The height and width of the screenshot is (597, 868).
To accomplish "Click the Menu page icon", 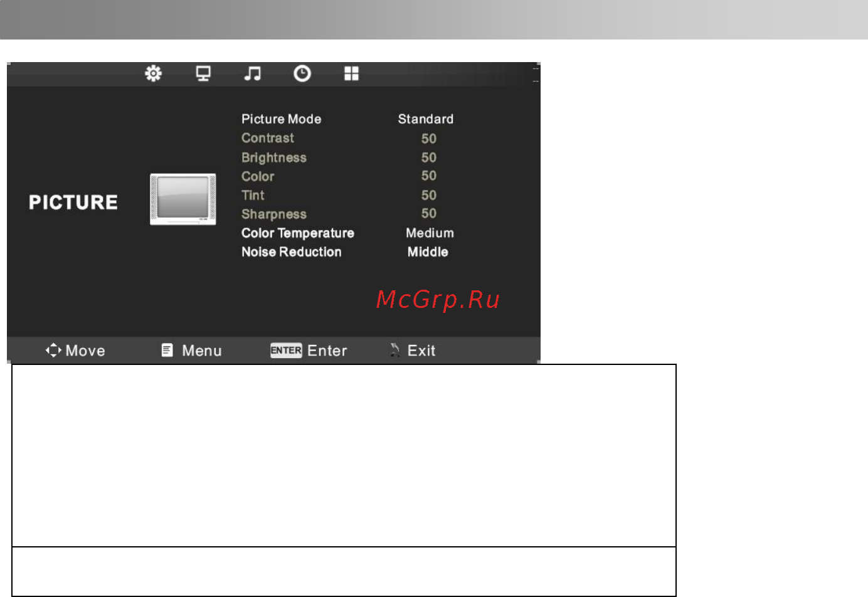I will tap(167, 350).
